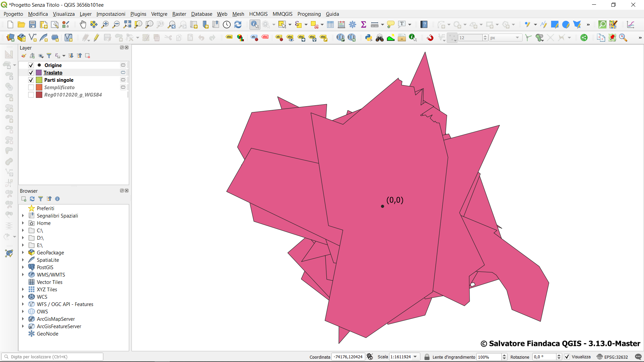Toggle the Visualizza render checkbox

(567, 357)
